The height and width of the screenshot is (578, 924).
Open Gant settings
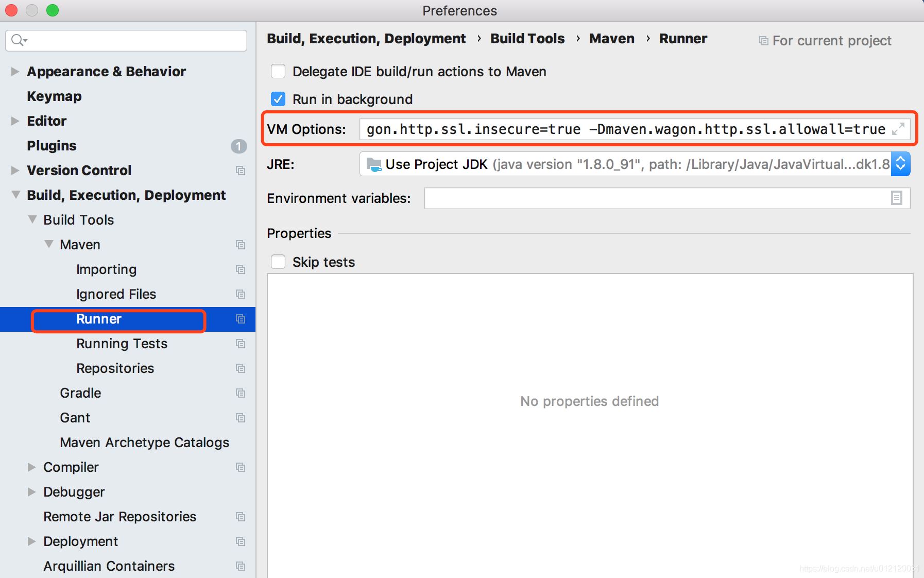[x=75, y=418]
